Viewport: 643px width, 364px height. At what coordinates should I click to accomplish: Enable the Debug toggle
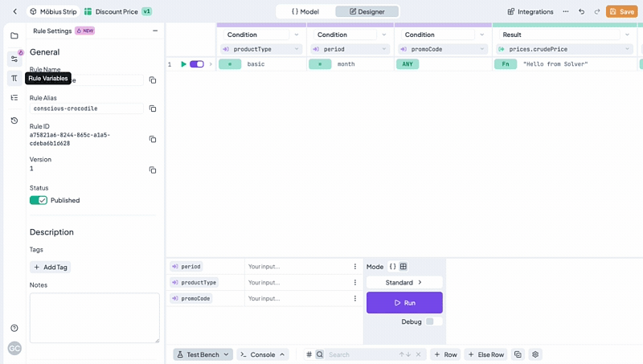[x=433, y=321]
